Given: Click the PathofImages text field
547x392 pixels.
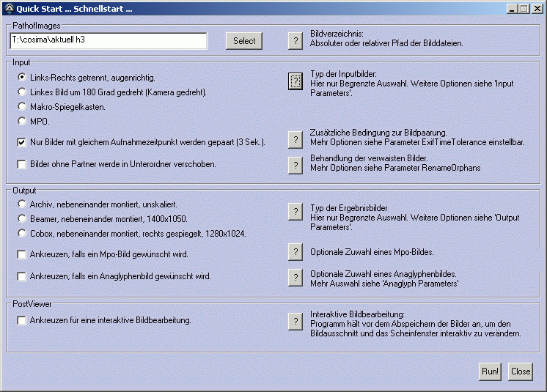Looking at the screenshot, I should tap(109, 41).
